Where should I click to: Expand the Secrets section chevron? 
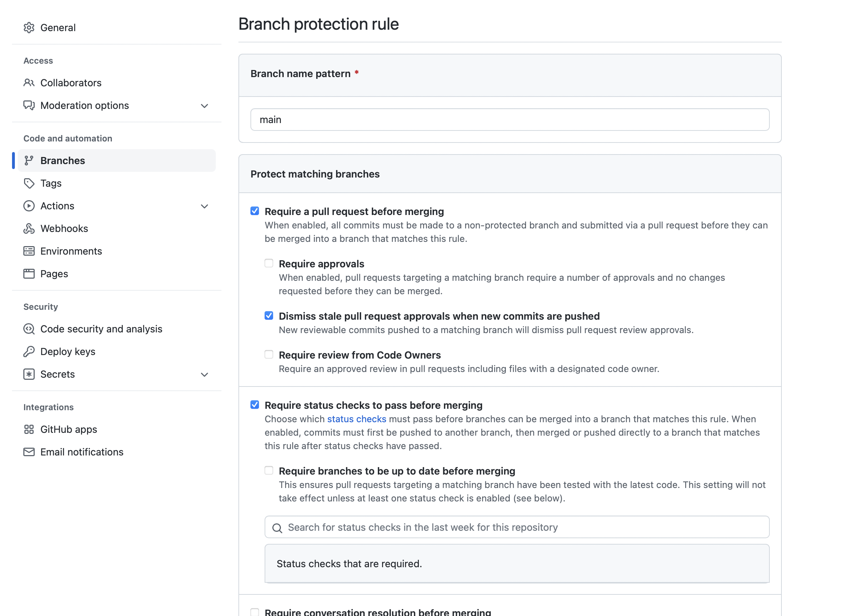[x=204, y=374]
